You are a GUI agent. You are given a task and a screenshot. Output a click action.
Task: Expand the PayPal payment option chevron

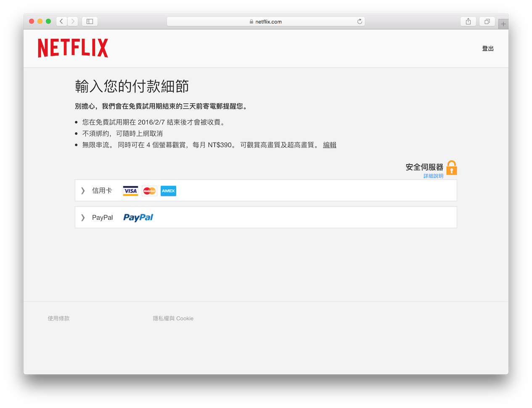(83, 217)
